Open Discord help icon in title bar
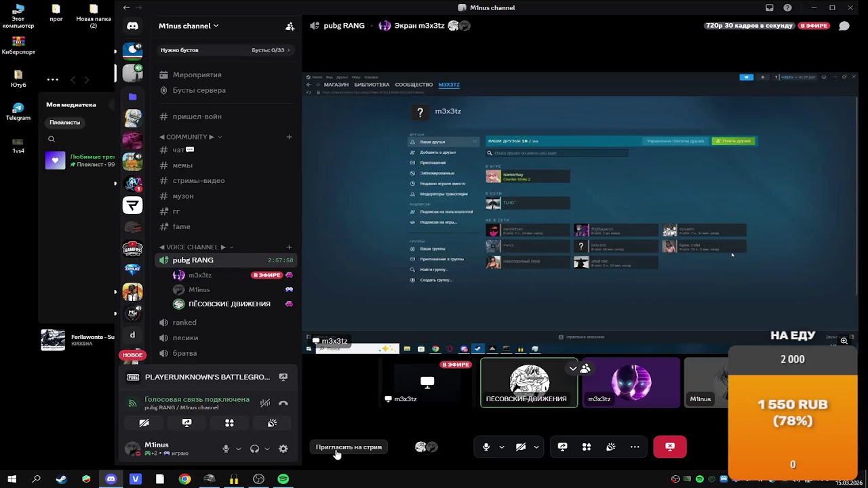868x488 pixels. 787,8
